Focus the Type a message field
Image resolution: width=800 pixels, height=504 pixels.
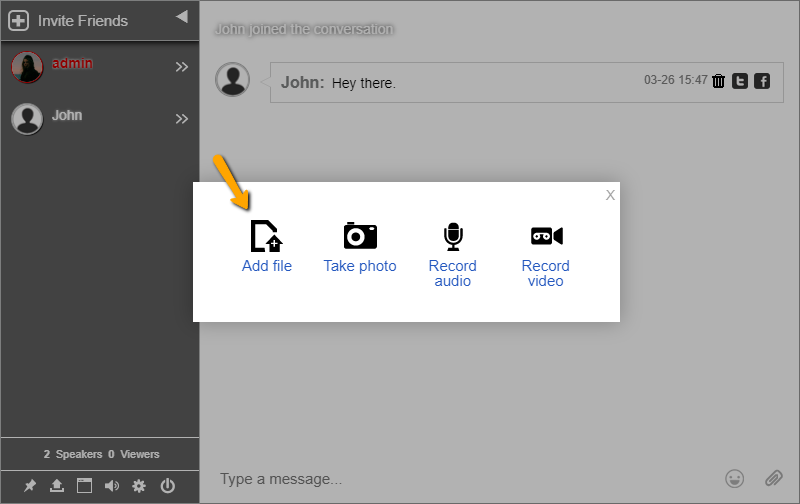(x=460, y=479)
